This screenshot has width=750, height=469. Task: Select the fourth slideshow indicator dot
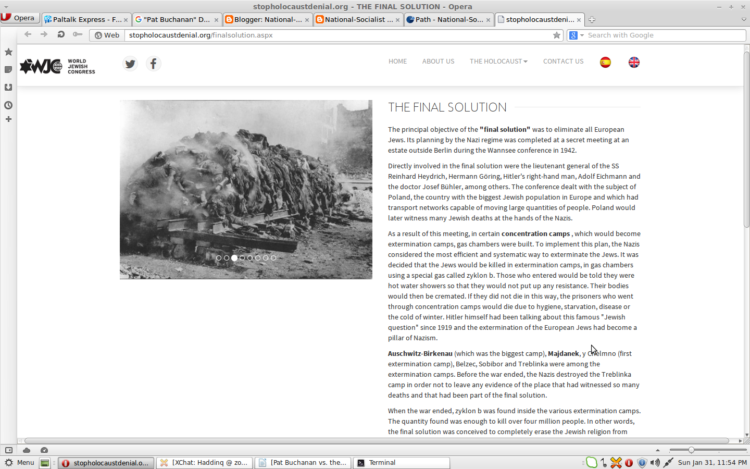(x=242, y=258)
